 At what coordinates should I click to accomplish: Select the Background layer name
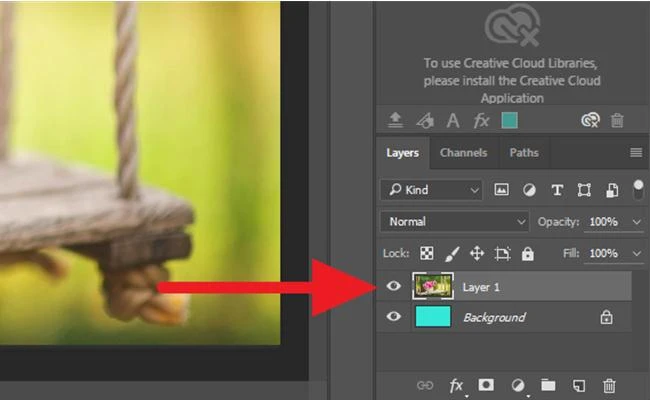coord(494,318)
